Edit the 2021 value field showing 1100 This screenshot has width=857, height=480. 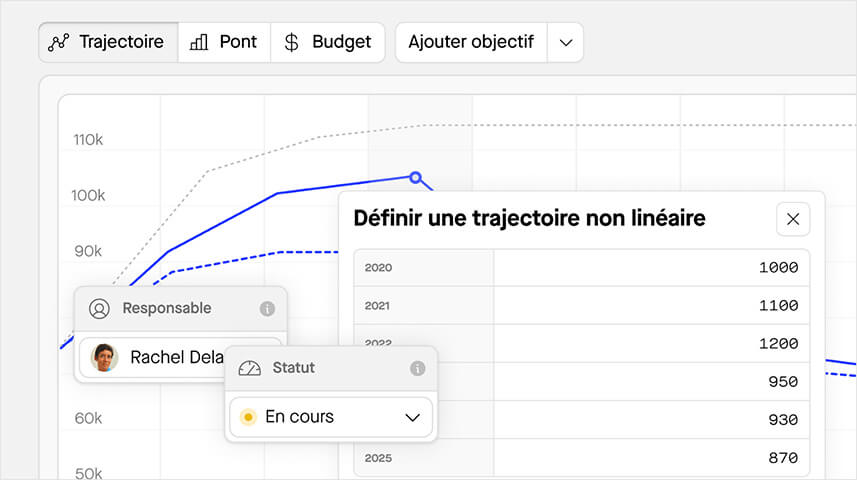point(651,306)
